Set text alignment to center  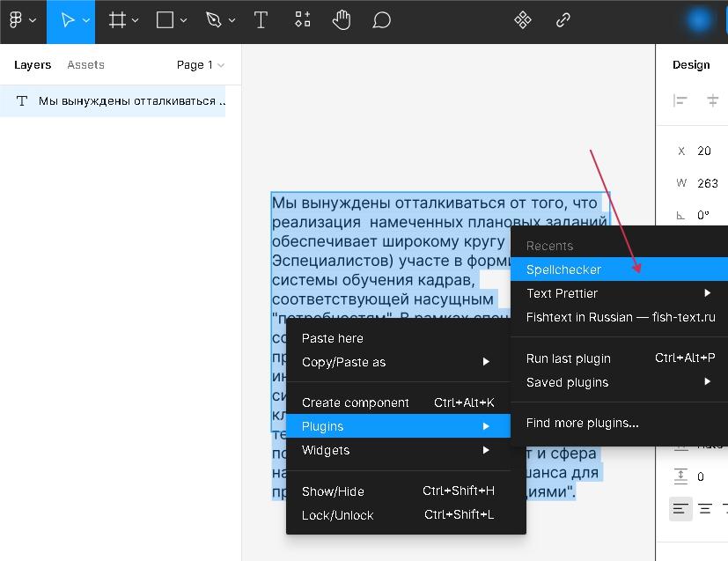(705, 509)
